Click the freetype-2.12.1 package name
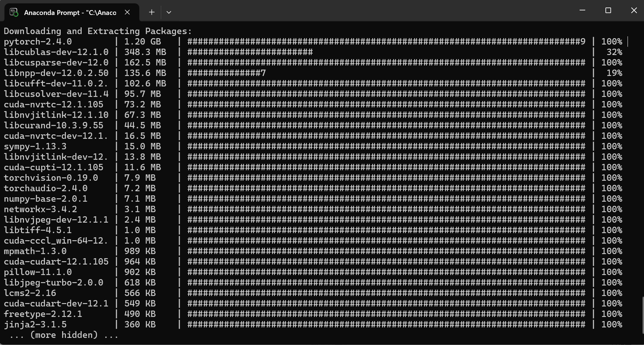Viewport: 644px width, 345px height. point(43,314)
